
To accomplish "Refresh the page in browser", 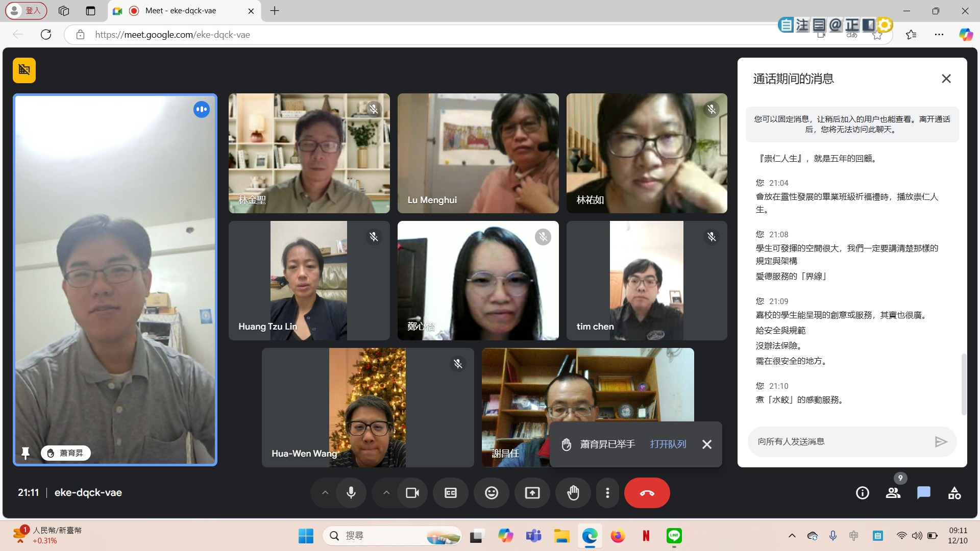I will (46, 35).
